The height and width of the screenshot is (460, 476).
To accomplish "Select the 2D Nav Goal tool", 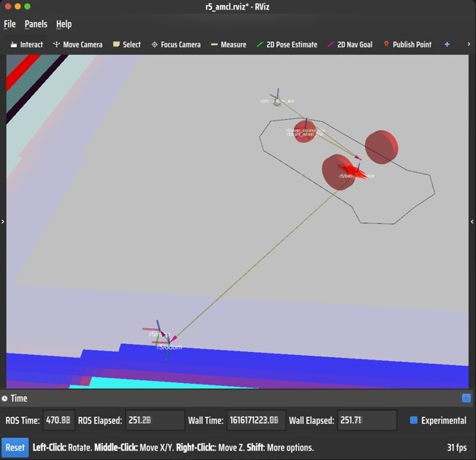I will pyautogui.click(x=350, y=44).
